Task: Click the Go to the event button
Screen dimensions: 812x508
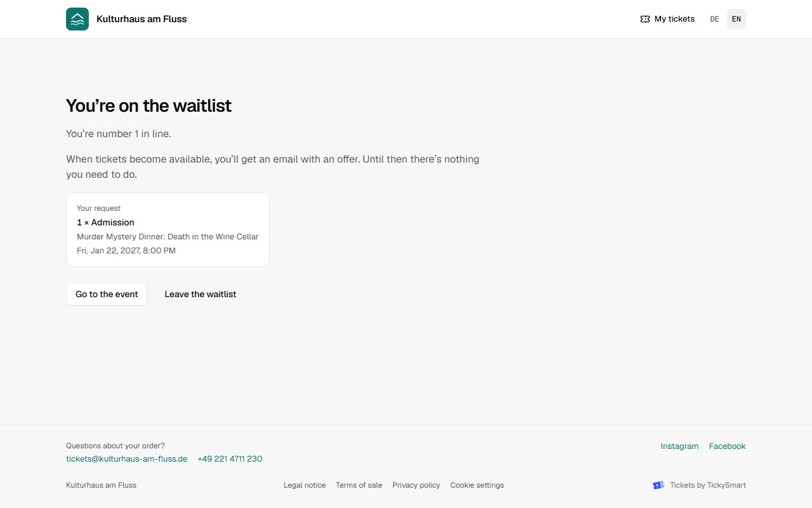Action: (x=107, y=294)
